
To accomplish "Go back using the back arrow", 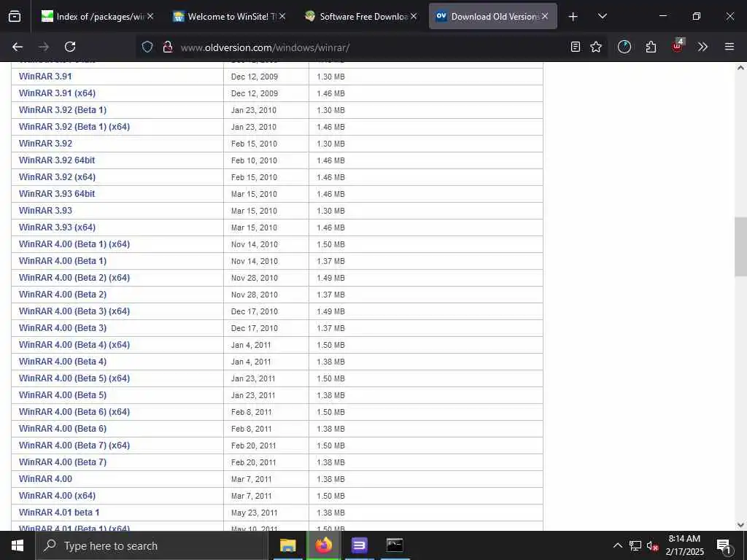I will [18, 47].
